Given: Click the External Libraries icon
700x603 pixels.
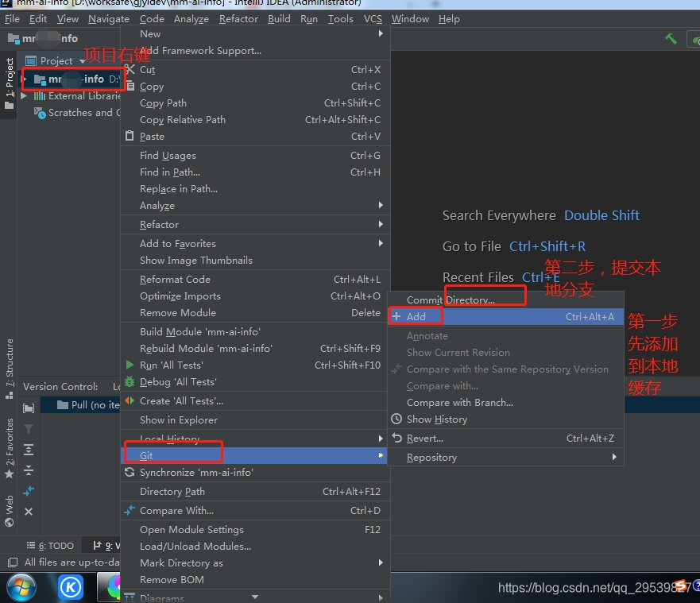Looking at the screenshot, I should pos(40,96).
